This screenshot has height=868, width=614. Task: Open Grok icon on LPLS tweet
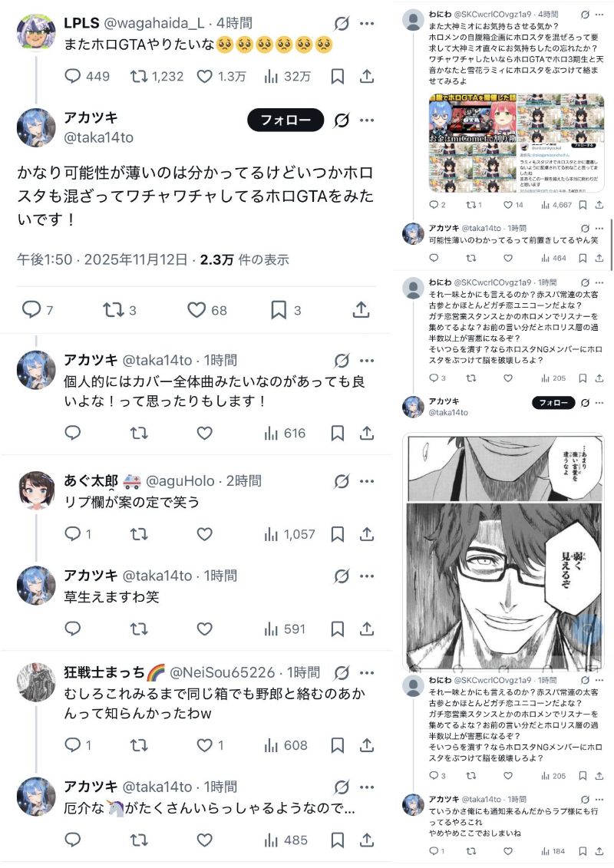(342, 23)
